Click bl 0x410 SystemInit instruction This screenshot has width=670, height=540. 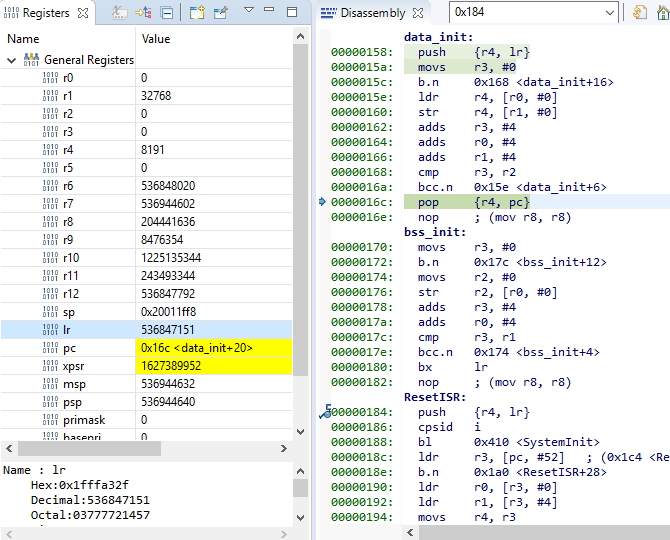pos(508,442)
